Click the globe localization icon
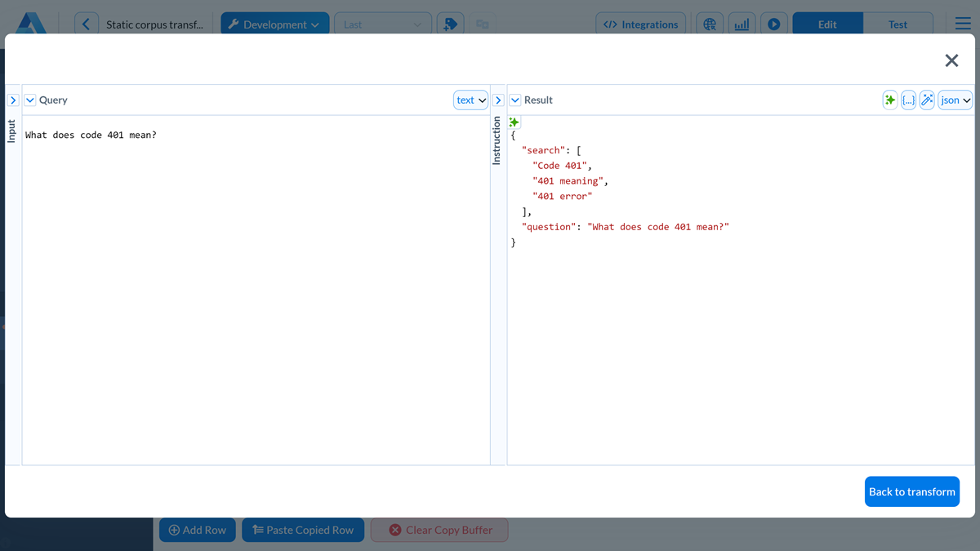980x551 pixels. pos(709,23)
